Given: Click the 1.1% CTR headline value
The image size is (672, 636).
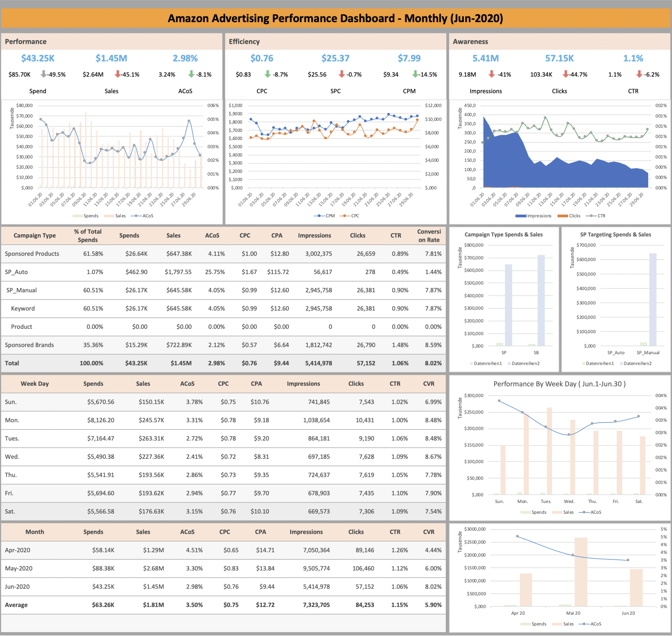Looking at the screenshot, I should point(633,58).
